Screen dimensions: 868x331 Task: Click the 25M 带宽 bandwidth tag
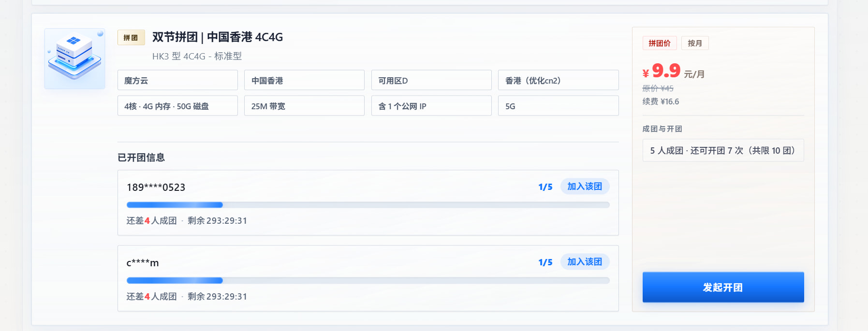[x=304, y=106]
